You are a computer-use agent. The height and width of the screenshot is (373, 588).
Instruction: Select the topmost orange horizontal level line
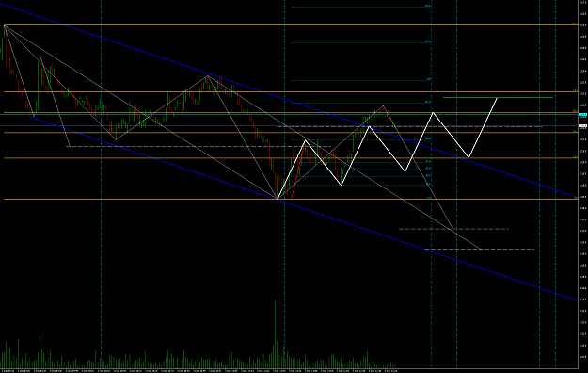click(x=291, y=25)
